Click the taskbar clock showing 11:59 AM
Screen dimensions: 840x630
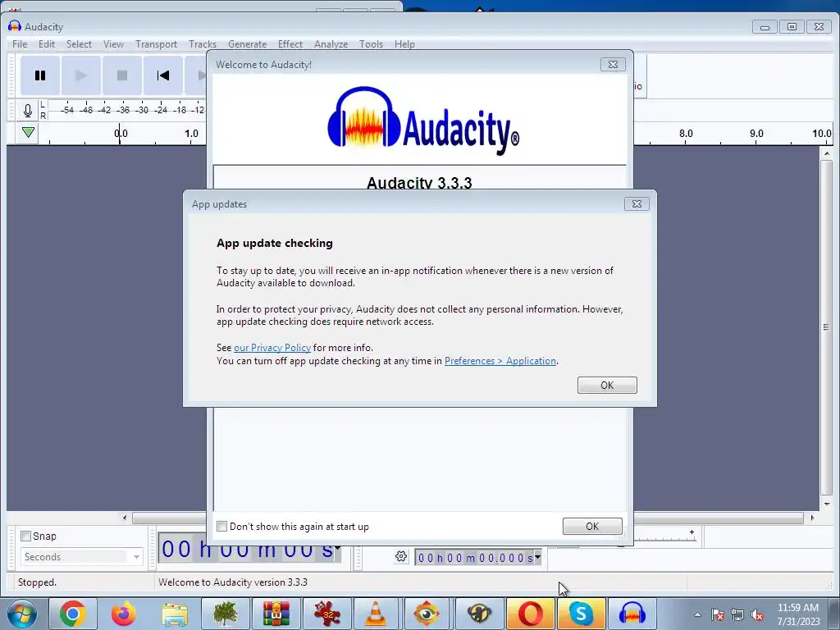798,614
